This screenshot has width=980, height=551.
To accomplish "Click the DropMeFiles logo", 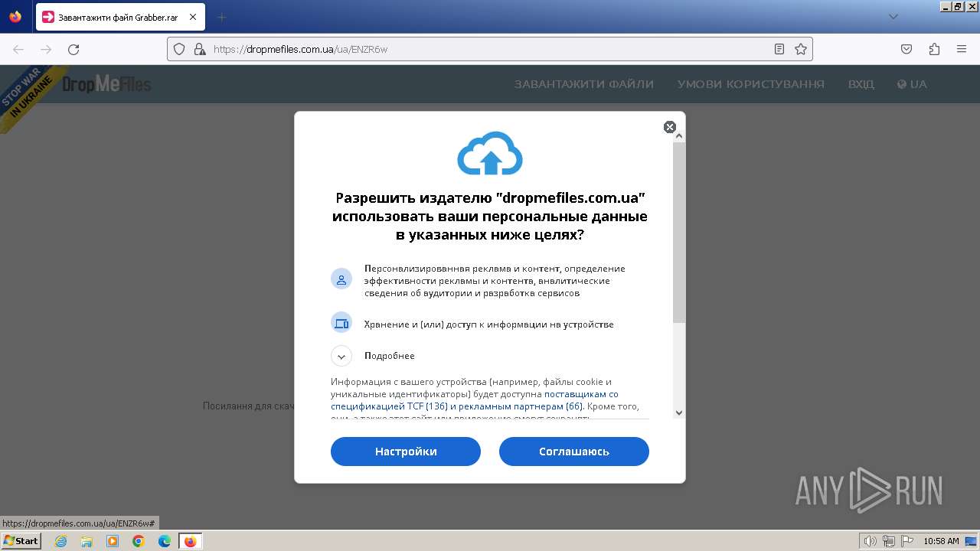I will pos(106,84).
